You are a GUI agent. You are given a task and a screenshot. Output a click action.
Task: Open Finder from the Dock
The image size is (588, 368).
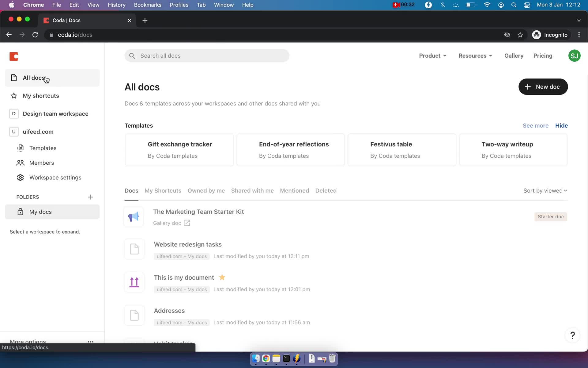coord(256,358)
